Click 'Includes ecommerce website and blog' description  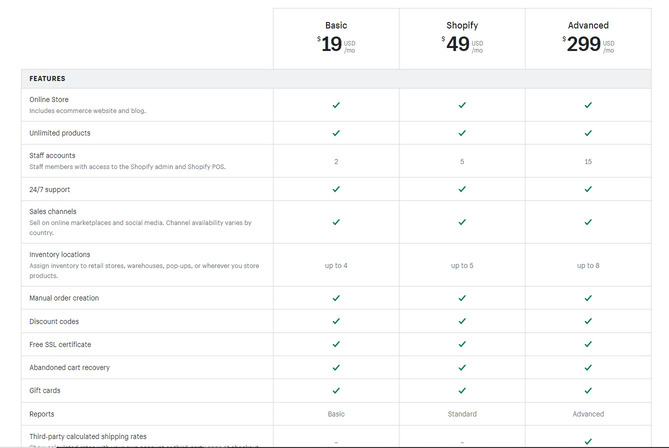(x=87, y=111)
